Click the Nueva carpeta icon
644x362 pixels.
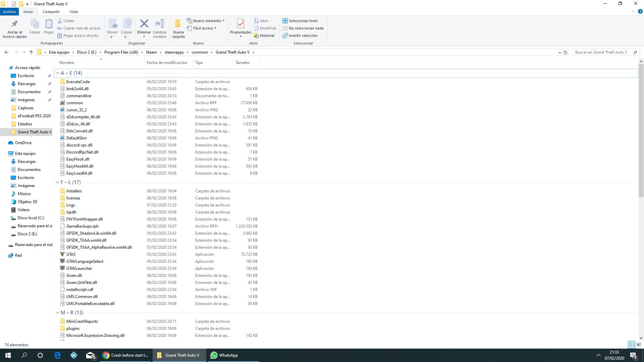click(178, 24)
